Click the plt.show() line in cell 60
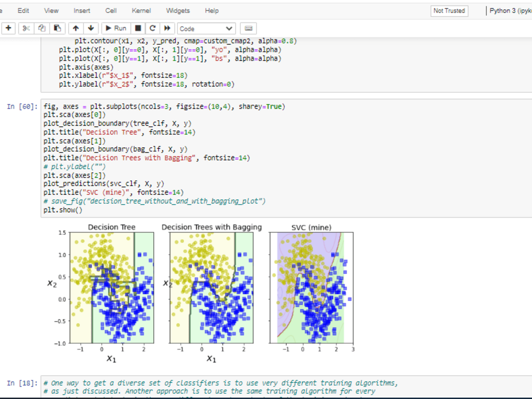This screenshot has width=532, height=399. tap(63, 210)
